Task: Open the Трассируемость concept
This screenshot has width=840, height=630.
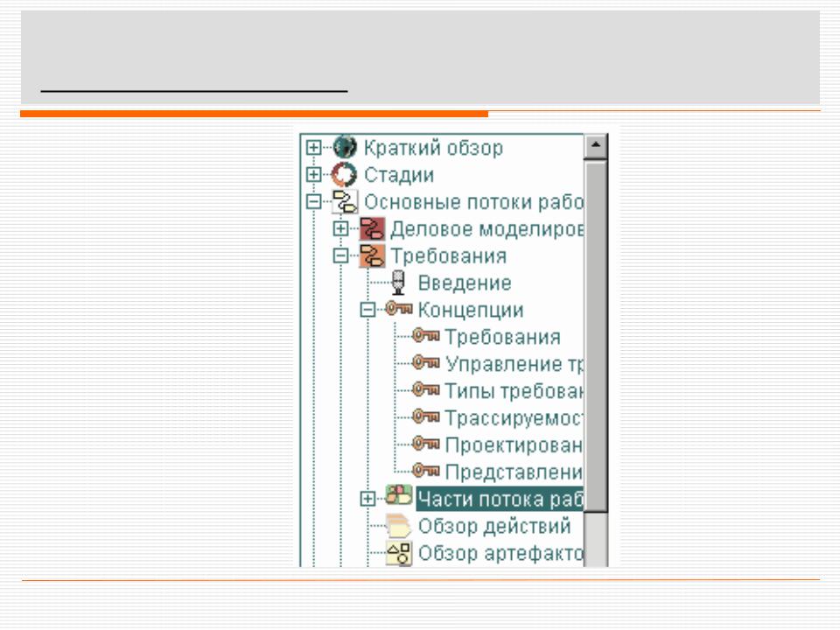Action: click(x=514, y=418)
